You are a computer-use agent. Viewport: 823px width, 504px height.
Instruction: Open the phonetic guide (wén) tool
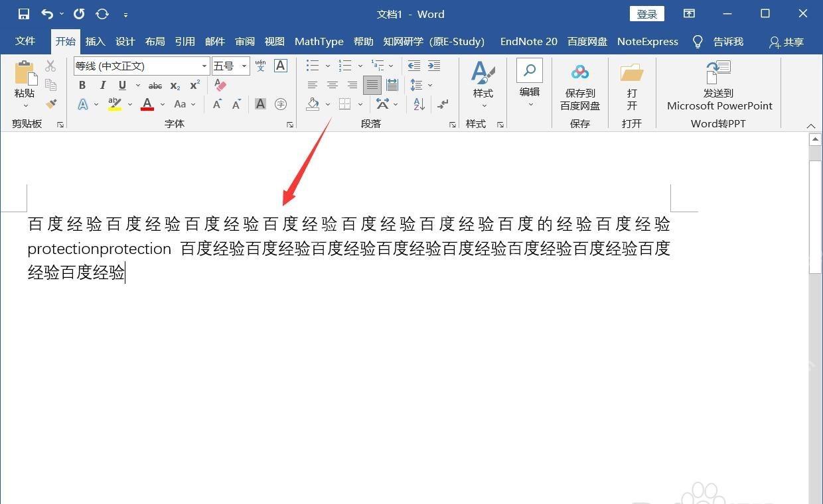click(260, 66)
